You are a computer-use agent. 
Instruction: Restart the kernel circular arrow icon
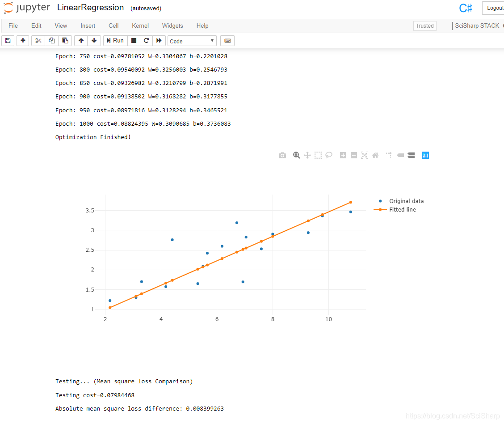[x=146, y=41]
